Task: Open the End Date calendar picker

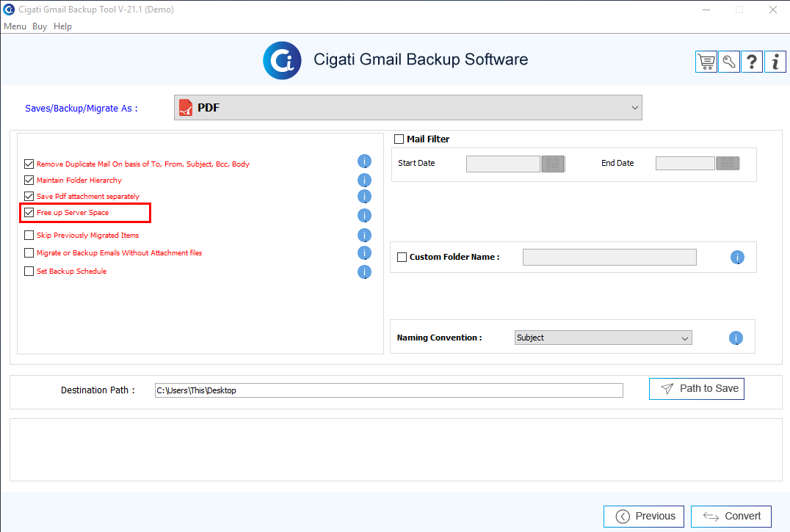Action: (728, 163)
